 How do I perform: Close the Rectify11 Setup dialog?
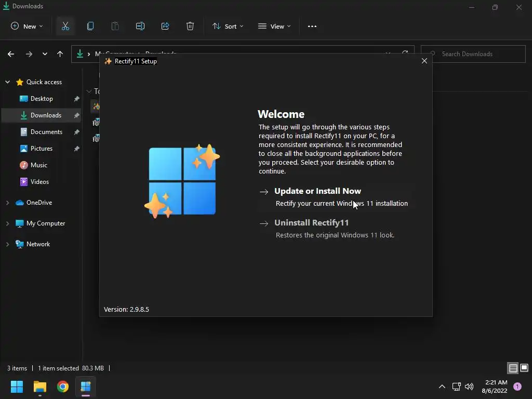coord(424,61)
